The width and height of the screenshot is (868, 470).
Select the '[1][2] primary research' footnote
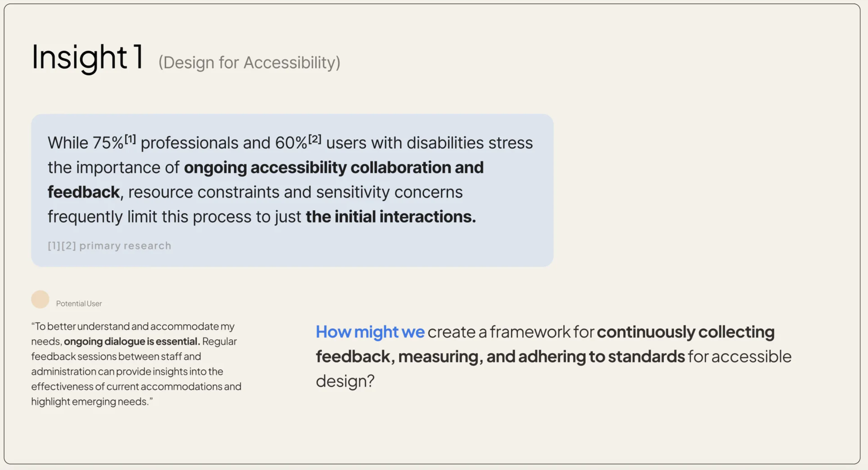(109, 245)
